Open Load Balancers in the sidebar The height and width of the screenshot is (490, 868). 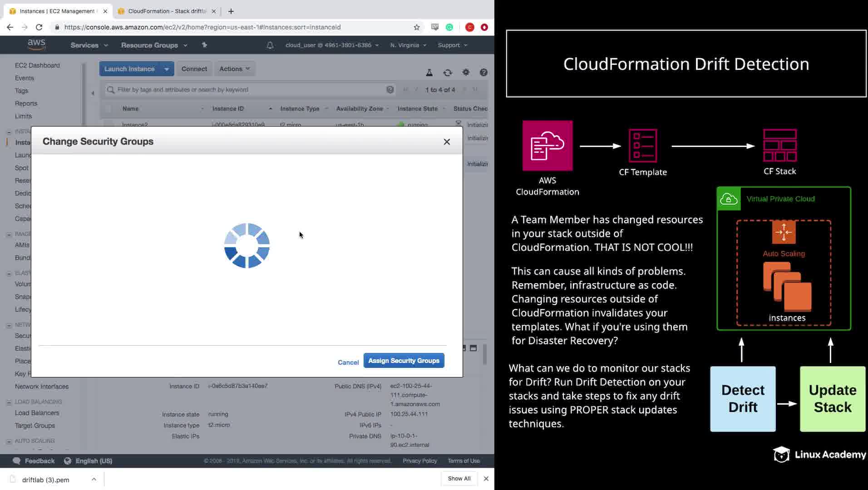click(37, 413)
